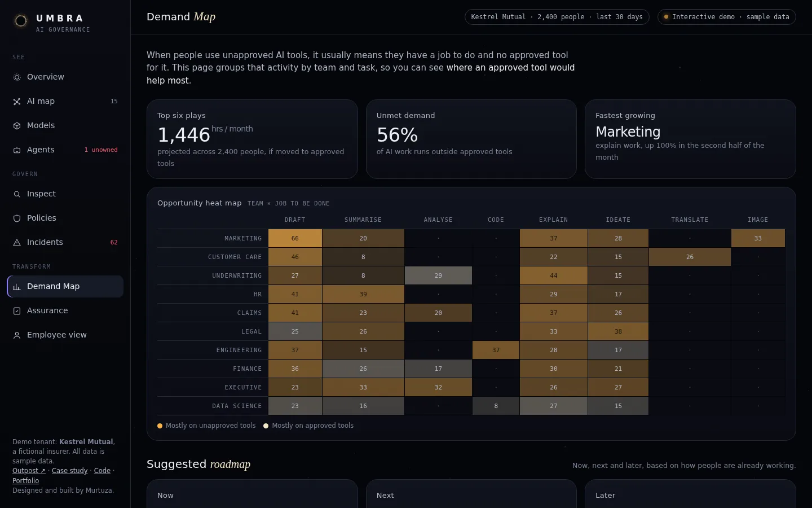The image size is (812, 508).
Task: Click the Overview sun icon
Action: (x=17, y=77)
